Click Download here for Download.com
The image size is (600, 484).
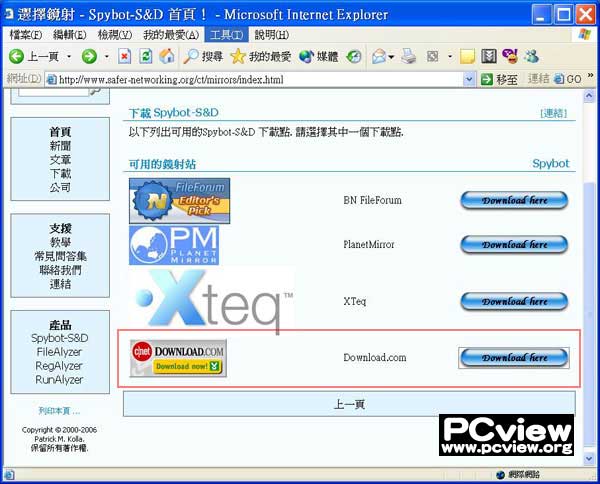(x=514, y=358)
